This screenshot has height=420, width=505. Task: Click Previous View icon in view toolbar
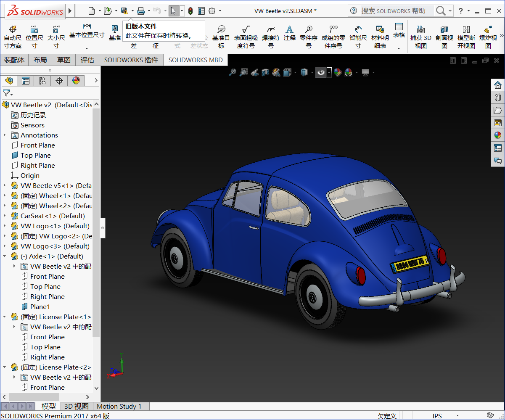click(254, 72)
